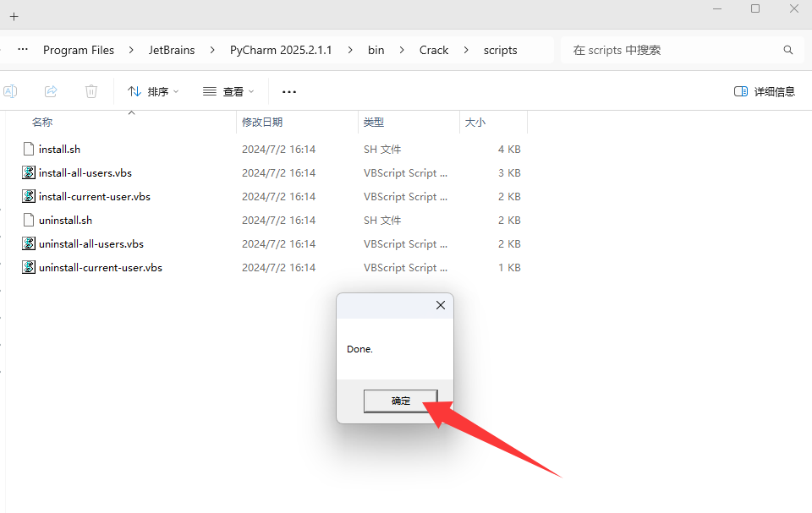Click the modified date of uninstall-current-user.vbs
Image resolution: width=812 pixels, height=513 pixels.
[278, 268]
